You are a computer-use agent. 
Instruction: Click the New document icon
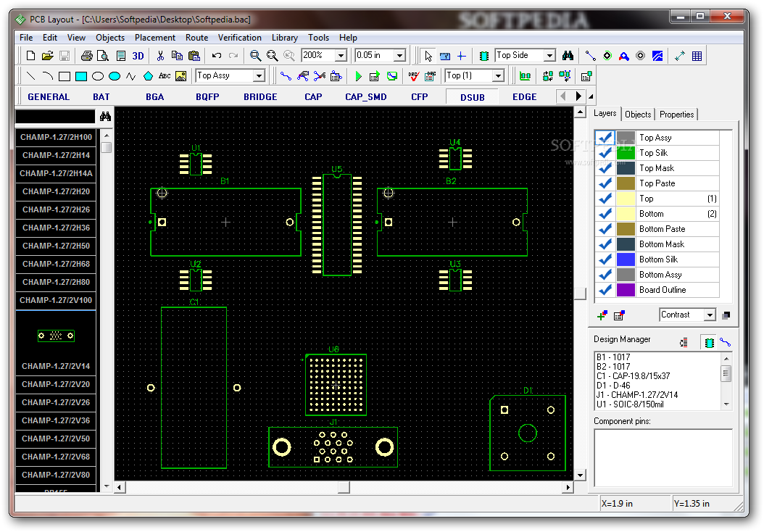pyautogui.click(x=30, y=56)
